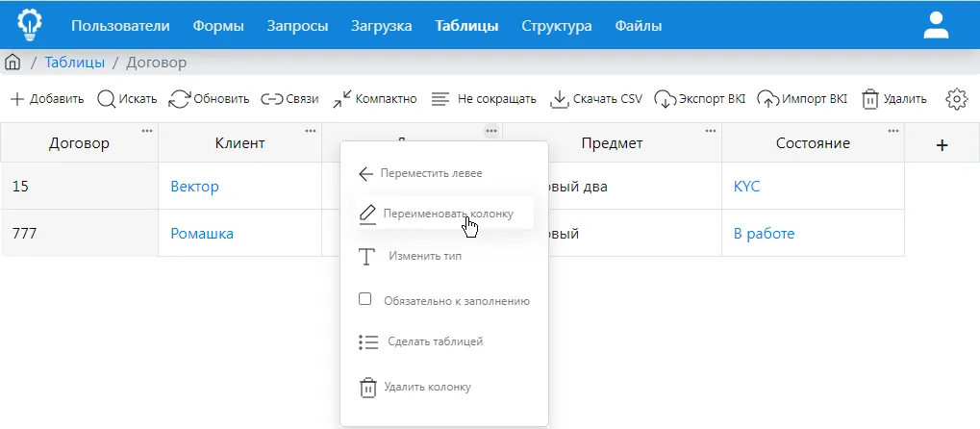Click the lines icon for Не сокращать
Image resolution: width=980 pixels, height=429 pixels.
[440, 99]
